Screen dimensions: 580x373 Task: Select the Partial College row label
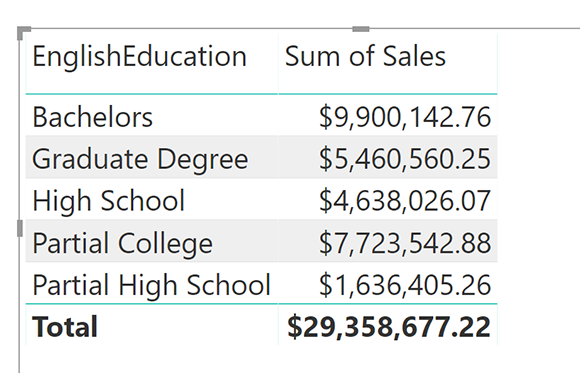tap(122, 243)
